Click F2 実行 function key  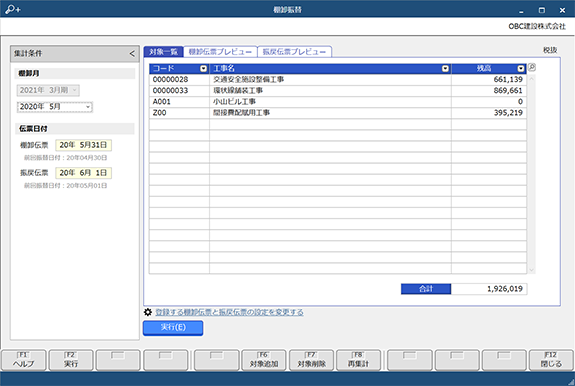pos(71,360)
